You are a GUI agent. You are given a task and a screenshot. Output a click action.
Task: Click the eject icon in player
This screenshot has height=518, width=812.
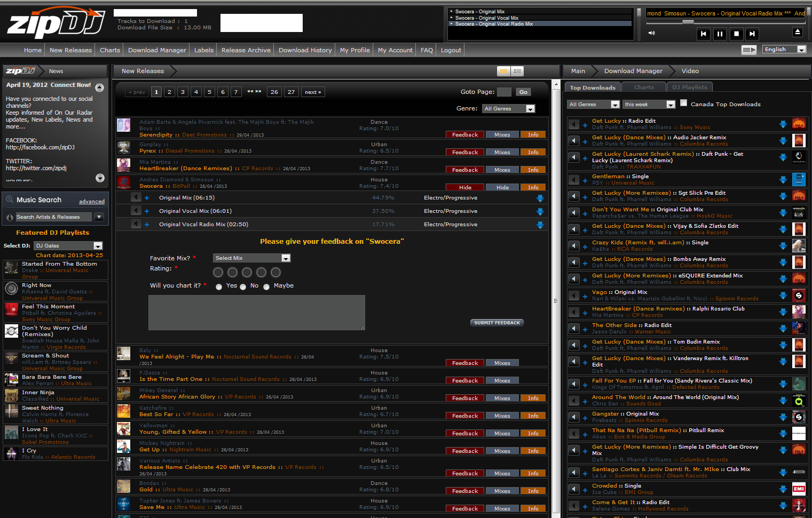pyautogui.click(x=798, y=32)
